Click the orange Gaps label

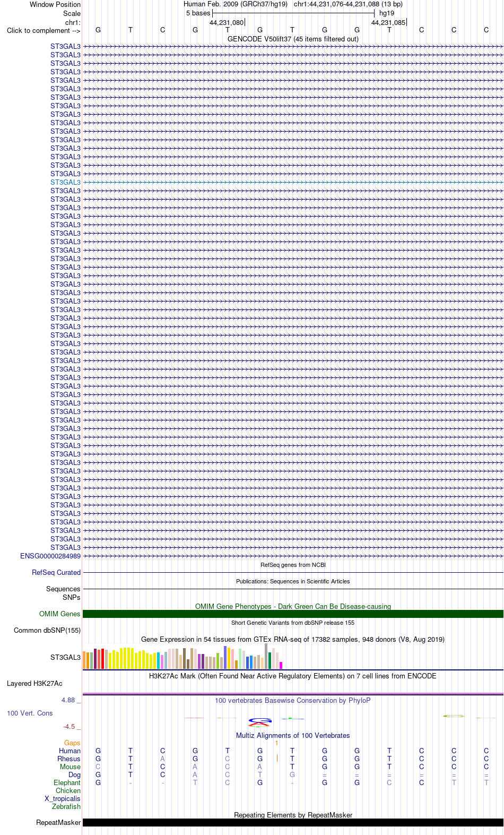[x=72, y=743]
